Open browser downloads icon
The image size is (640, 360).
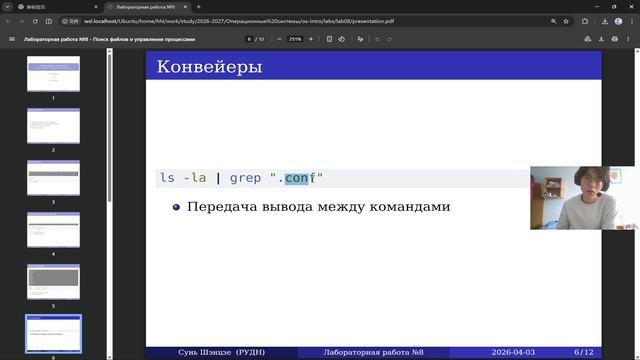click(605, 21)
